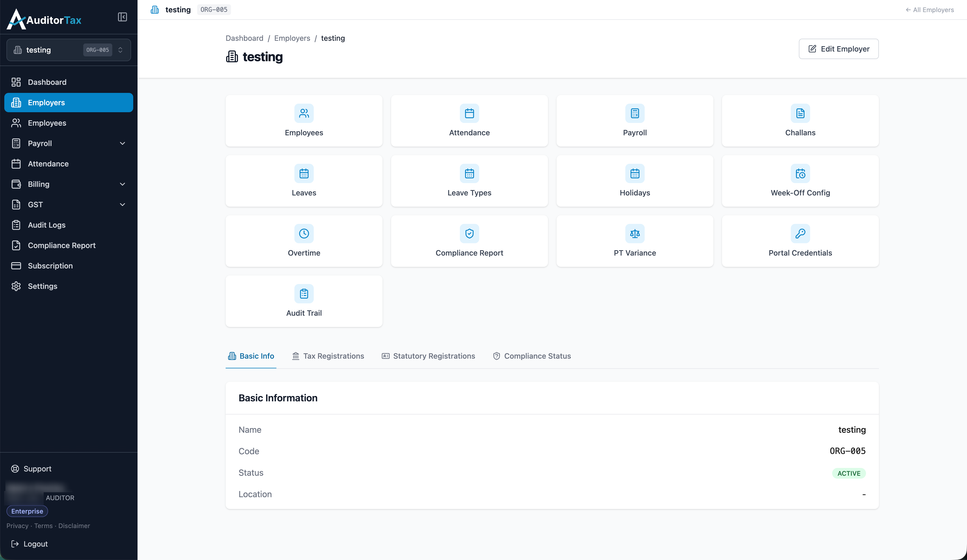This screenshot has height=560, width=967.
Task: Open the Disclaimer footer link
Action: 74,526
